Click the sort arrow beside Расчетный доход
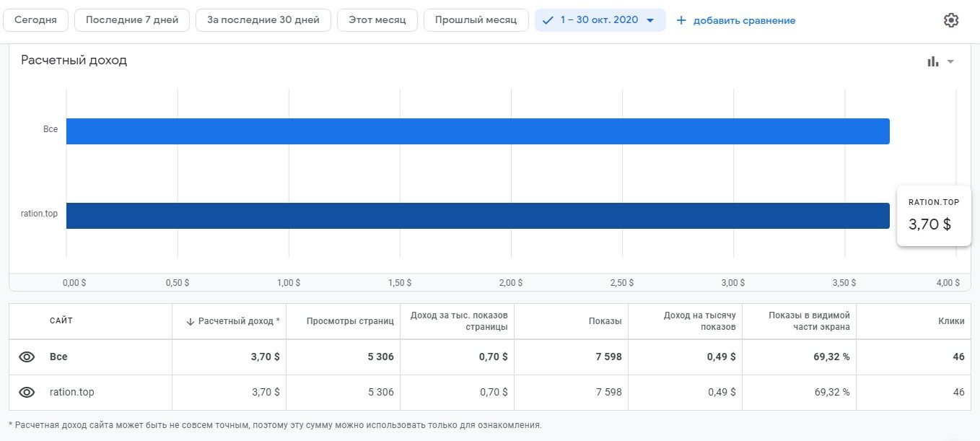980x441 pixels. point(191,321)
